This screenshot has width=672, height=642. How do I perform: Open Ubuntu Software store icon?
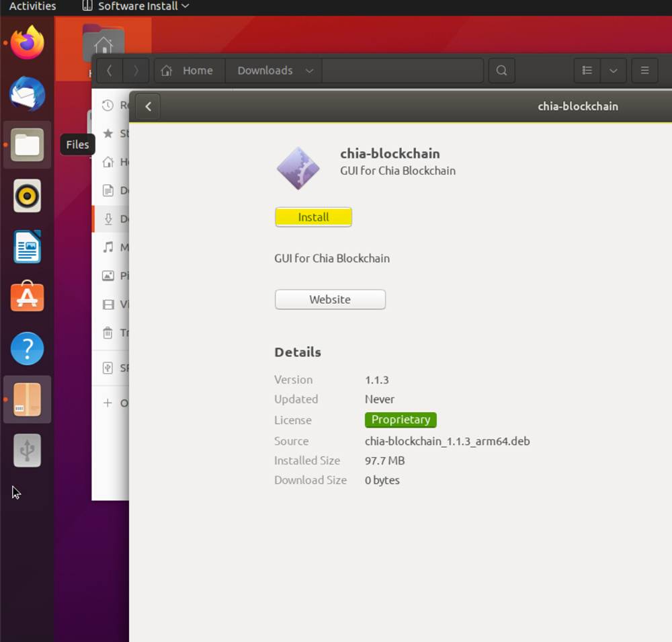click(28, 298)
